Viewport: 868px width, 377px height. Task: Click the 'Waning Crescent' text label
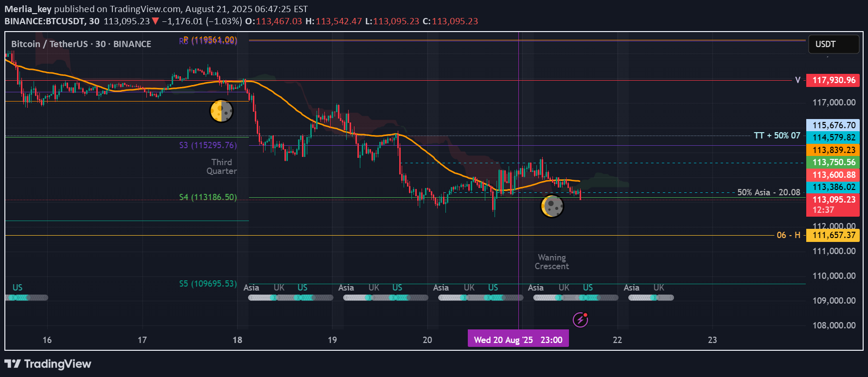[x=552, y=262]
